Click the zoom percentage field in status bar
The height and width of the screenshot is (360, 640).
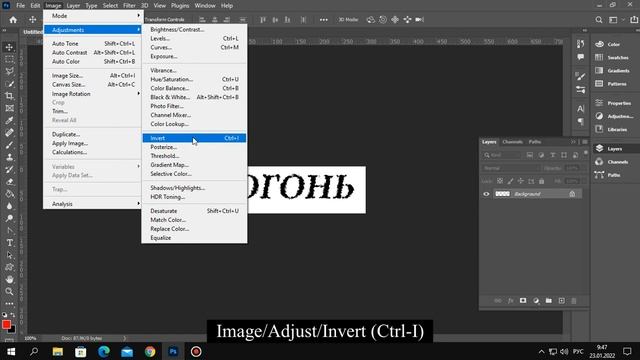pos(30,338)
